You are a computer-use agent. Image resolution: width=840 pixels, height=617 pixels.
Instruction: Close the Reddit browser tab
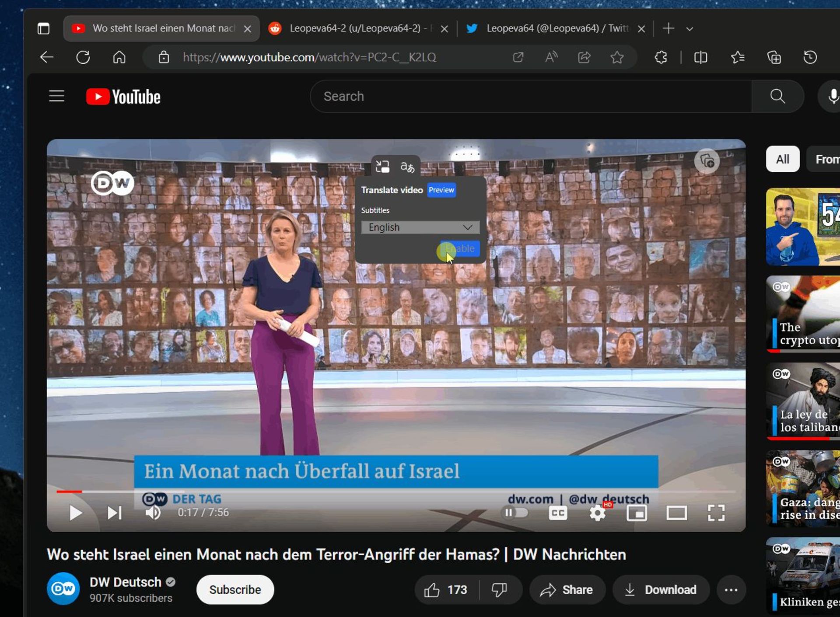[x=444, y=29]
